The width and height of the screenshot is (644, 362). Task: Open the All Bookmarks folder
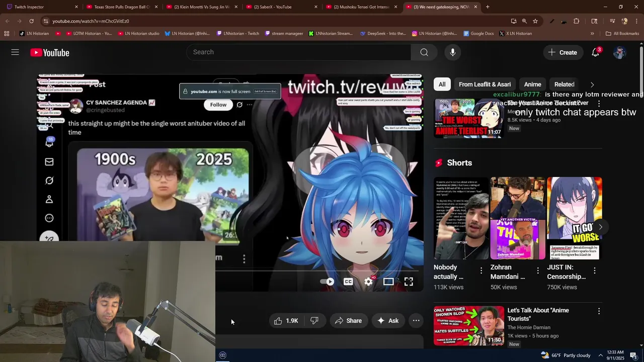(622, 34)
